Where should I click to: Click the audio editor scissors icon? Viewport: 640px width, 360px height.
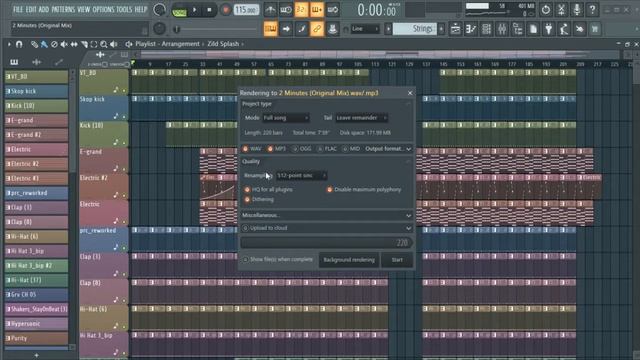561,10
